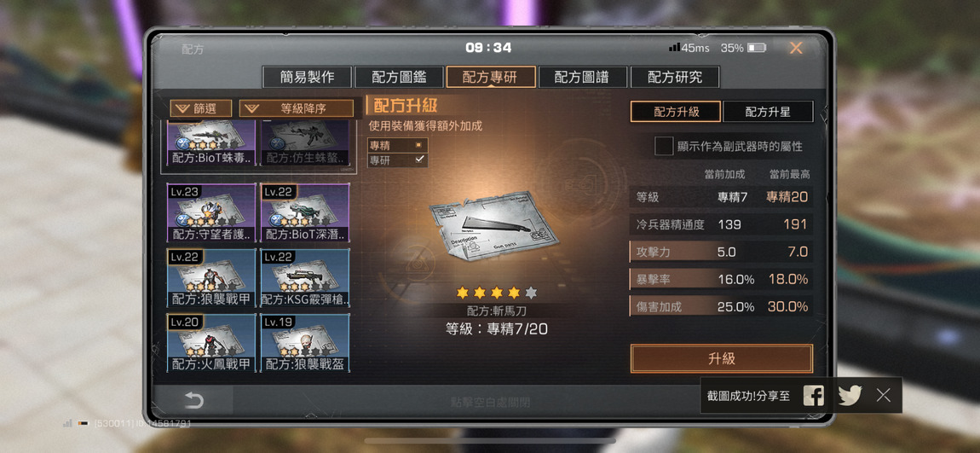Open the 配方圖鑑 tab
980x453 pixels.
(400, 77)
